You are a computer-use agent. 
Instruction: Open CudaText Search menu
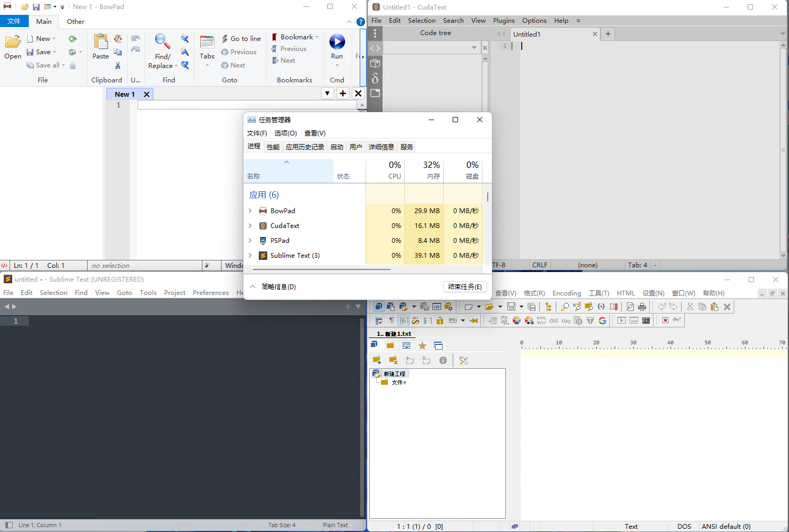[453, 21]
